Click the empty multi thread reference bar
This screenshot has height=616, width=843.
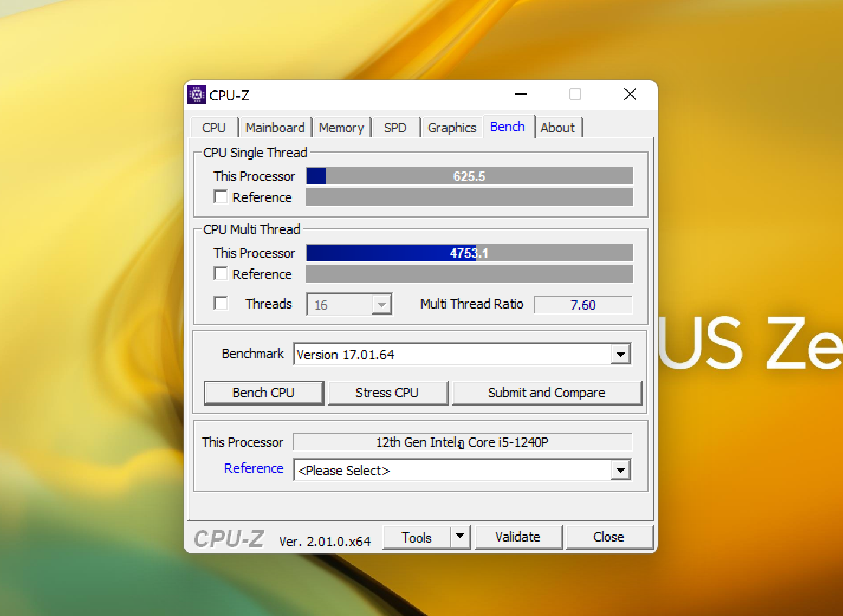pos(469,274)
